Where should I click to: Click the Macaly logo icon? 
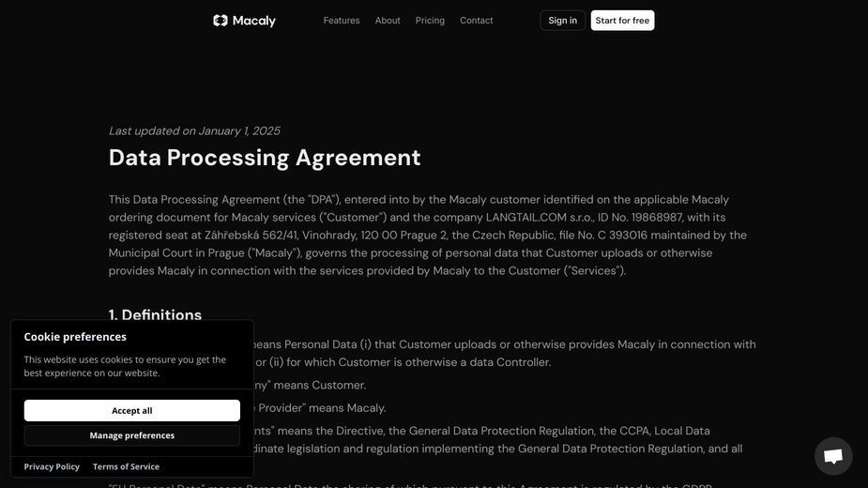(221, 21)
